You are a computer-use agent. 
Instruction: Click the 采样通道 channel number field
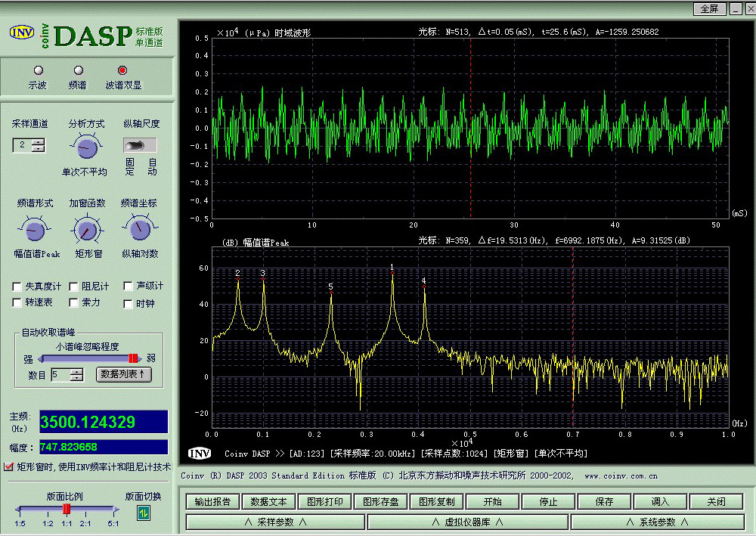(22, 145)
